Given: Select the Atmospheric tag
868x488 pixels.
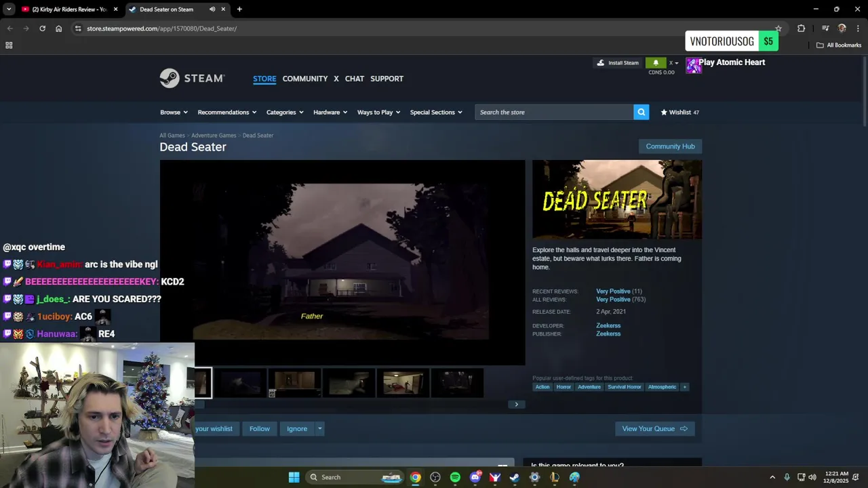Looking at the screenshot, I should point(662,387).
